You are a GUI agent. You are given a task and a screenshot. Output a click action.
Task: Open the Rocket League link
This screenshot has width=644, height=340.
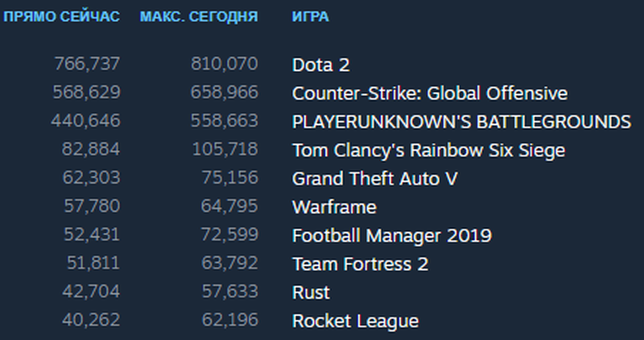(x=355, y=321)
